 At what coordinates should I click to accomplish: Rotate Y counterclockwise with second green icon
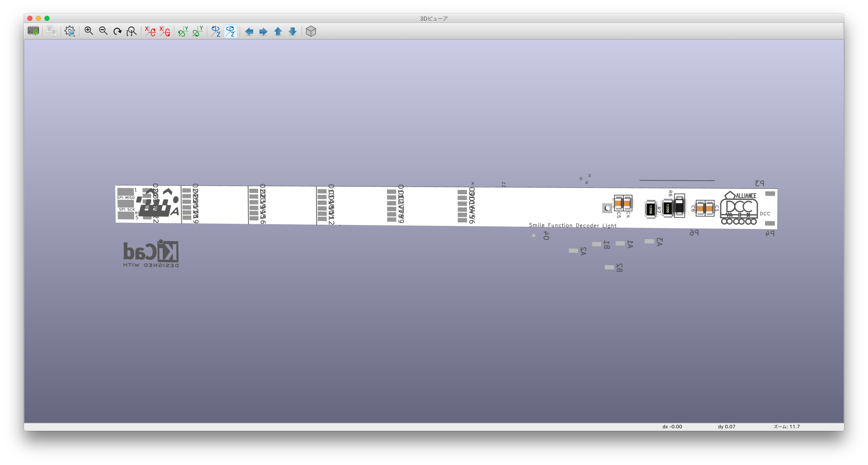197,31
